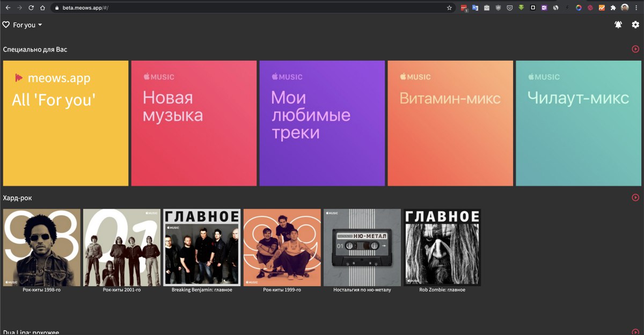
Task: Click the Dua Lipa: похожее heading
Action: [x=31, y=332]
